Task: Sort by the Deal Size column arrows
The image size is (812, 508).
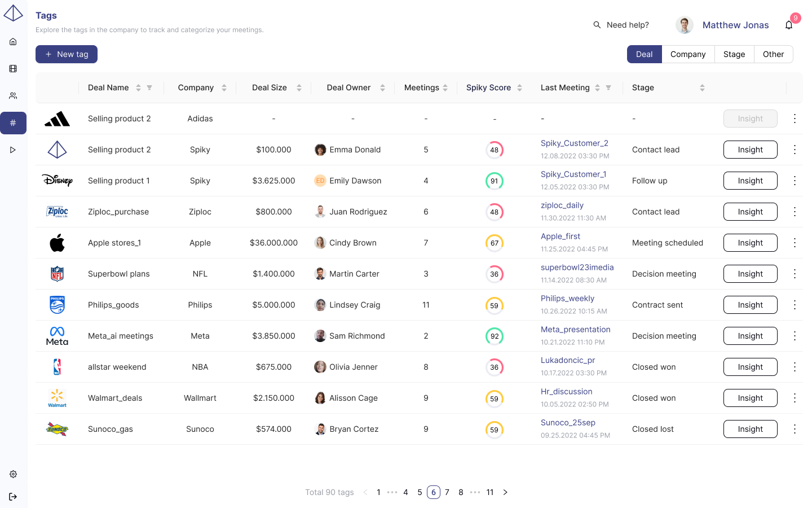Action: 299,87
